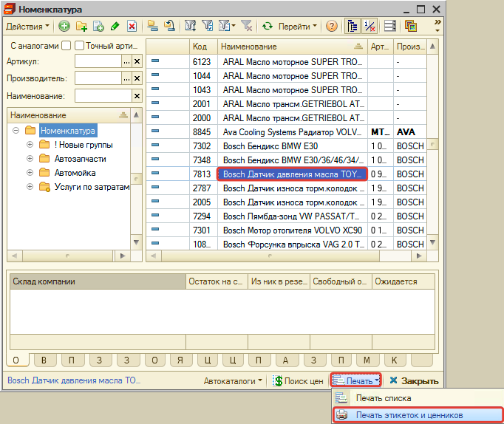This screenshot has width=504, height=424.
Task: Select row 6123 ARAL Масло моторное
Action: (x=286, y=61)
